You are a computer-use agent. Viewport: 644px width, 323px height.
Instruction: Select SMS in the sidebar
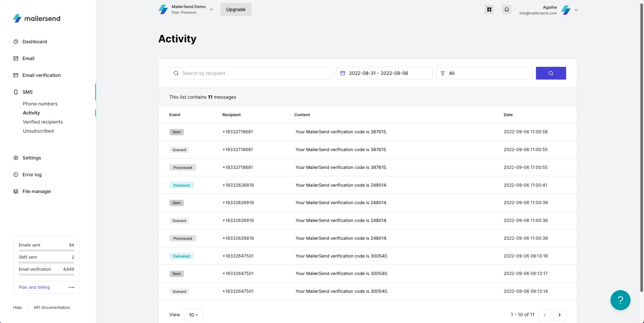pos(28,92)
